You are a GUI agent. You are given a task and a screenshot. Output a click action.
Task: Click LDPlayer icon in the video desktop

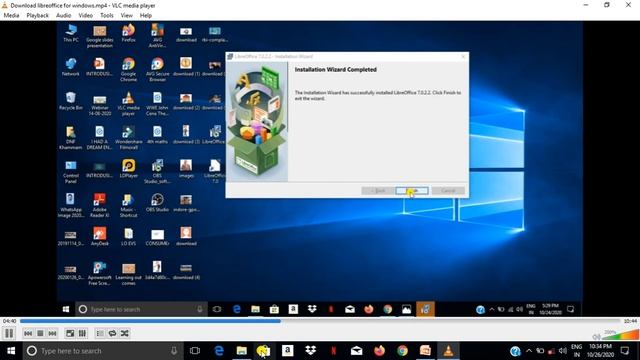coord(129,169)
